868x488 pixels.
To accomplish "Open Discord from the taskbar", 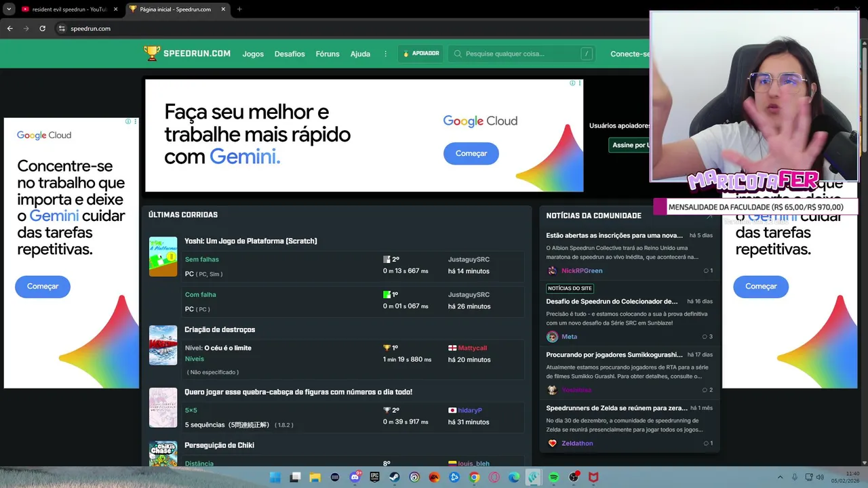I will tap(355, 477).
